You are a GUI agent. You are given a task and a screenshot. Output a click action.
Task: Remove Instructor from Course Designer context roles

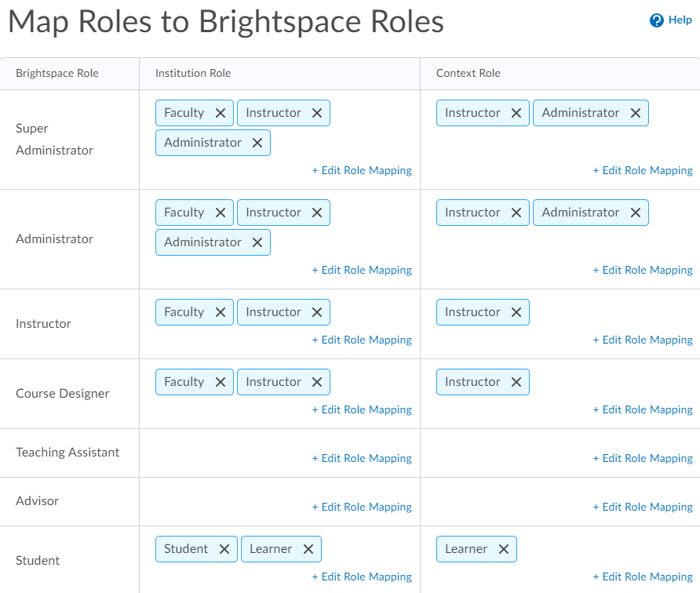coord(516,382)
